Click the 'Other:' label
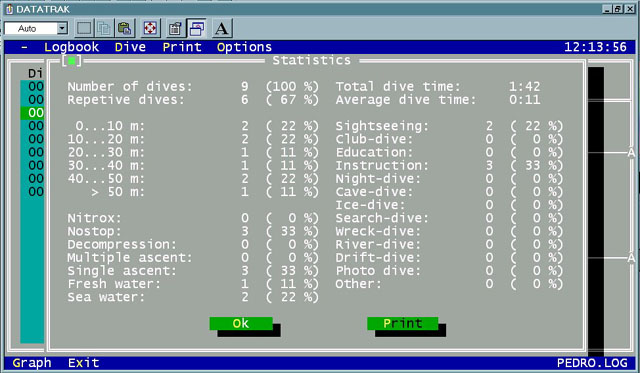 point(358,284)
